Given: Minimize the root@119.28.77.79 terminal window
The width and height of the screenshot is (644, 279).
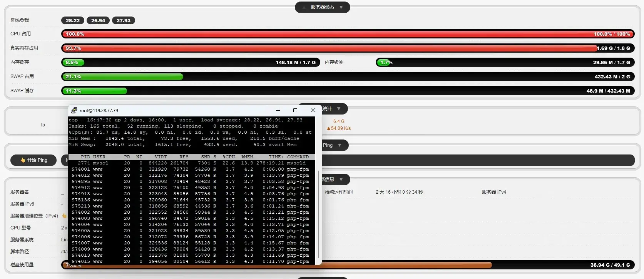Looking at the screenshot, I should coord(278,110).
